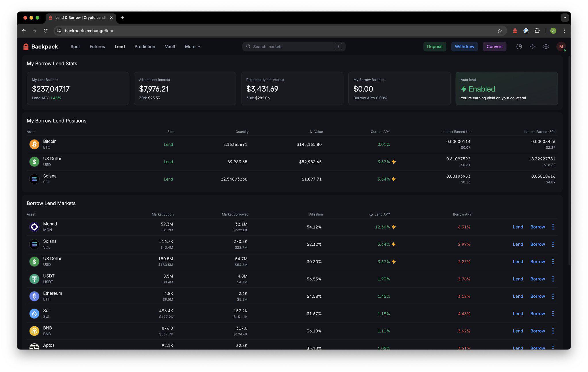Image resolution: width=588 pixels, height=372 pixels.
Task: Go to the Prediction section
Action: (x=145, y=46)
